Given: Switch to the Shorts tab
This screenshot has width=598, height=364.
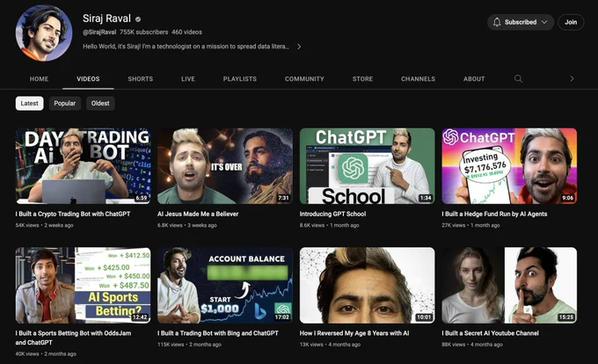Looking at the screenshot, I should [140, 79].
